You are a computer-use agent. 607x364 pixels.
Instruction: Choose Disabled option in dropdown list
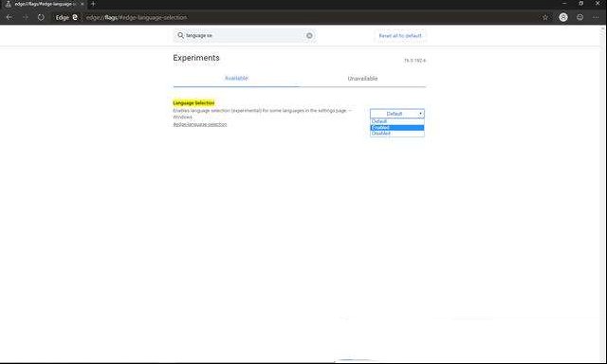click(397, 133)
